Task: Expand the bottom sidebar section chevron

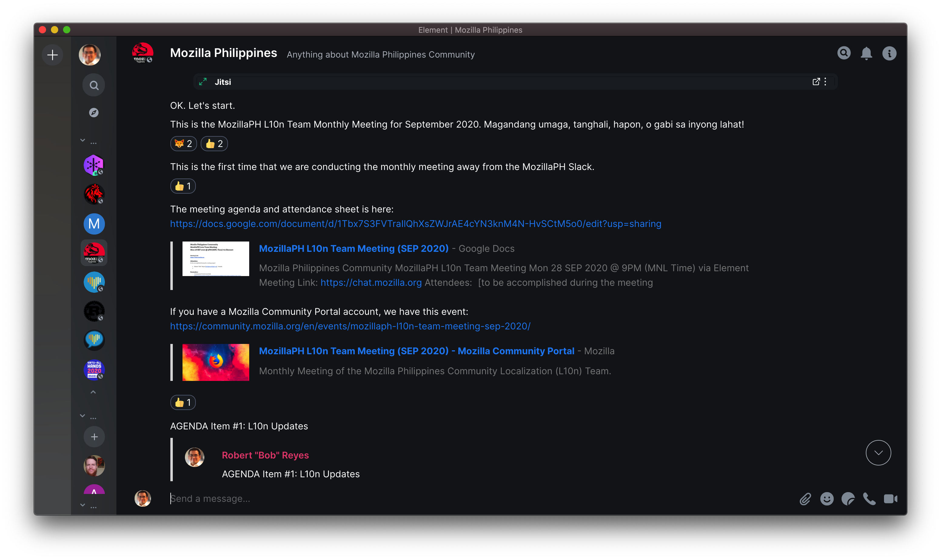Action: [83, 505]
